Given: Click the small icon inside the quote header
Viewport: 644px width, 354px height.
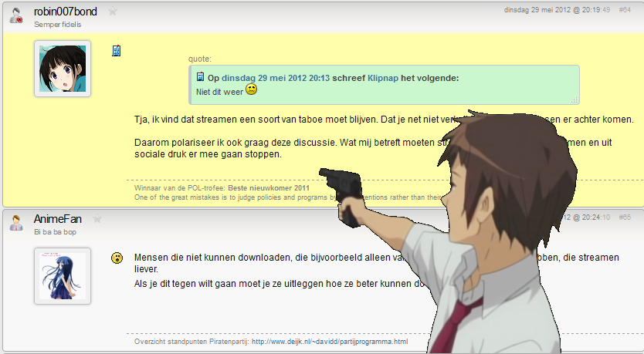Looking at the screenshot, I should tap(200, 76).
